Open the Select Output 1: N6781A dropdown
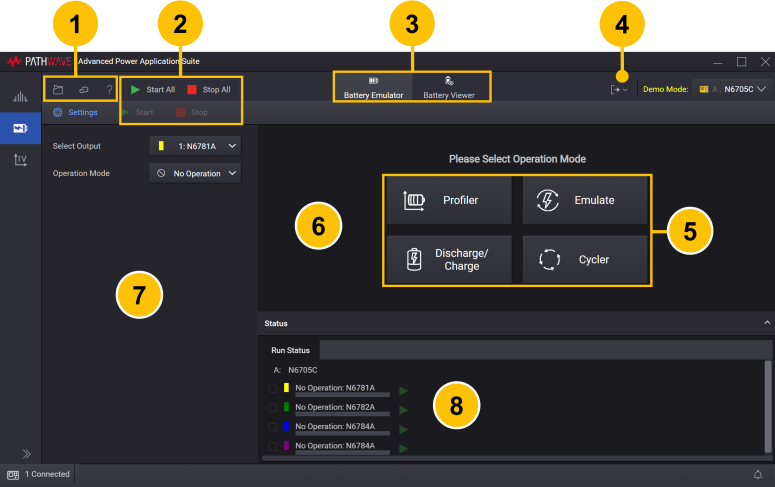Image resolution: width=775 pixels, height=487 pixels. coord(196,146)
